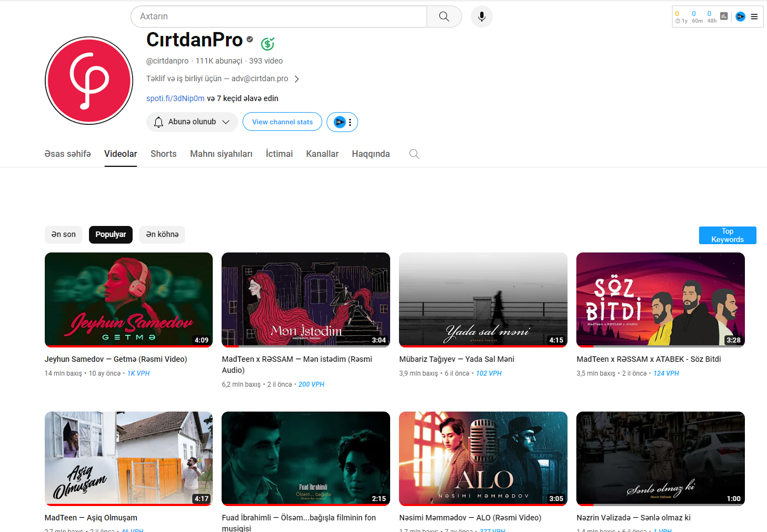Open the Aşiq Olmuşam thumbnail
Screen dimensions: 767x532
(129, 459)
